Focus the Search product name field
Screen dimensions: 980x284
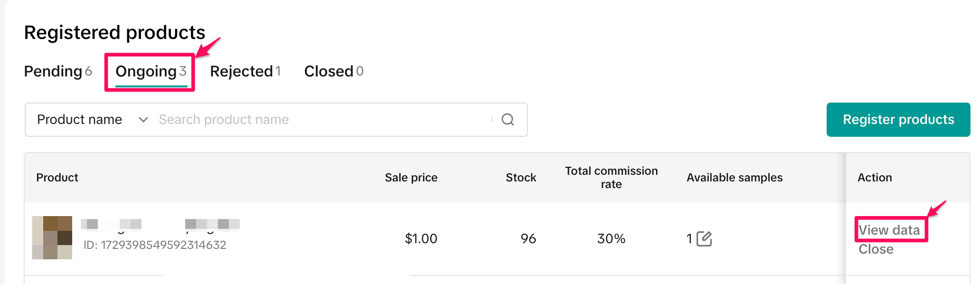pos(323,120)
